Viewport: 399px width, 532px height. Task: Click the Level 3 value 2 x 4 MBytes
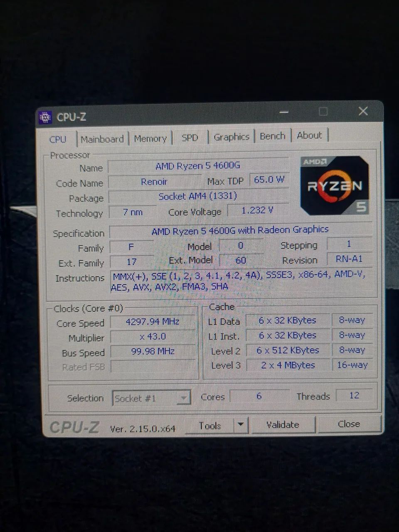[288, 365]
